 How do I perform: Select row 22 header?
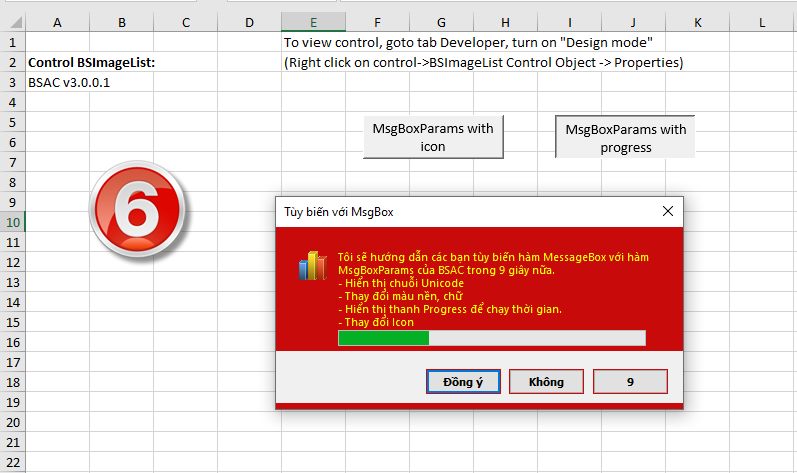[x=13, y=462]
